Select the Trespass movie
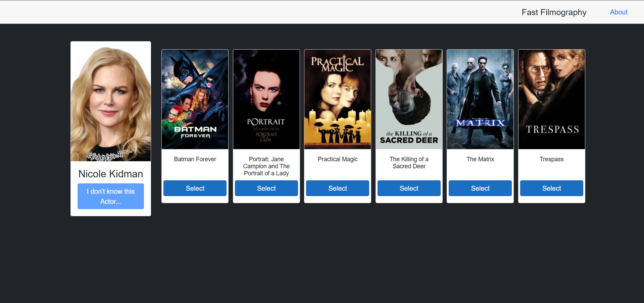 (552, 188)
